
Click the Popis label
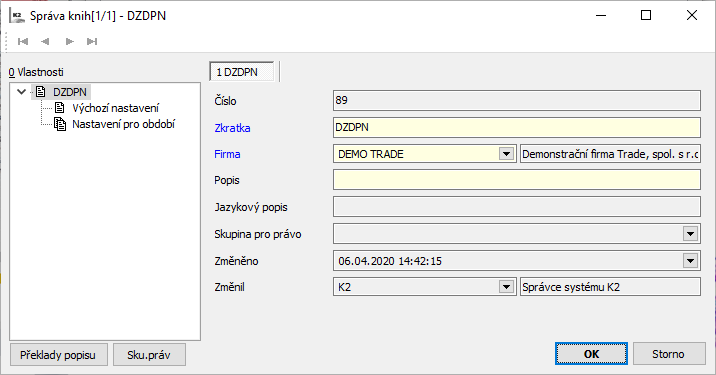pos(227,180)
